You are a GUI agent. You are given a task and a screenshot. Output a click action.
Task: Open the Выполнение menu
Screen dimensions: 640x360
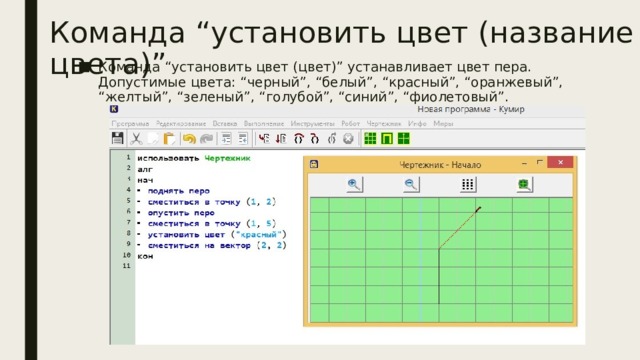click(264, 123)
